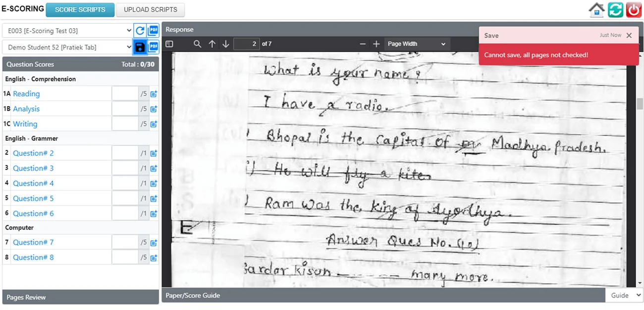Click the Question Scores panel header

[81, 64]
